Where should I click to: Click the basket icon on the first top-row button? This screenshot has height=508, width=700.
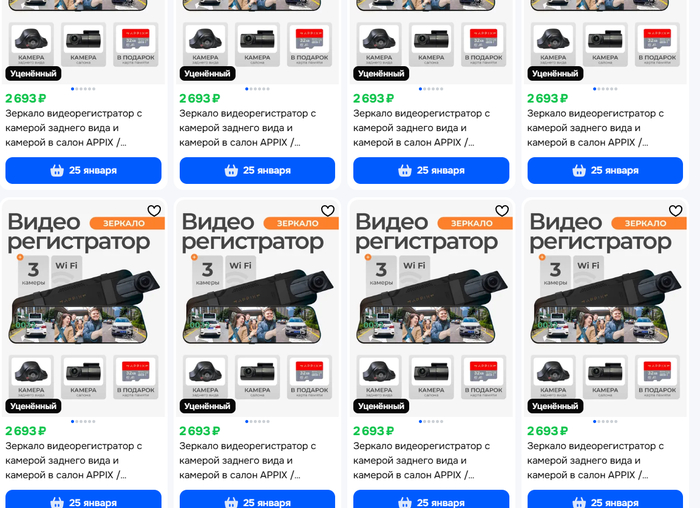coord(57,171)
